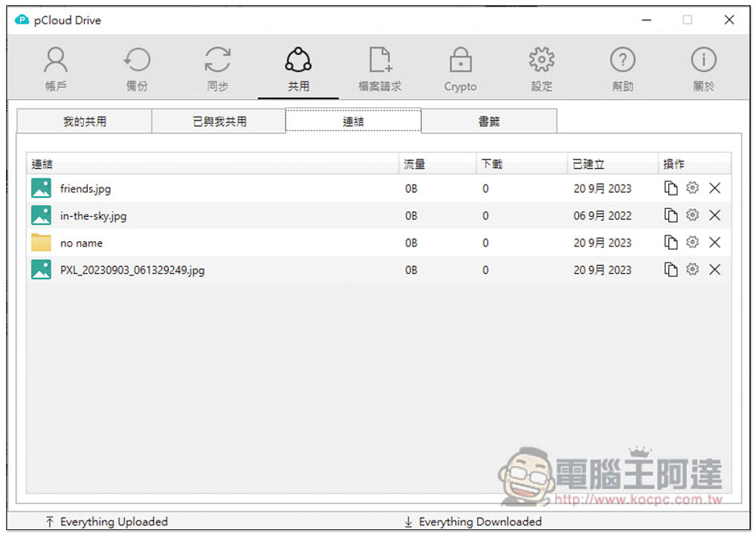The width and height of the screenshot is (756, 536).
Task: Click the 06 9月 2022 date cell
Action: pos(603,215)
